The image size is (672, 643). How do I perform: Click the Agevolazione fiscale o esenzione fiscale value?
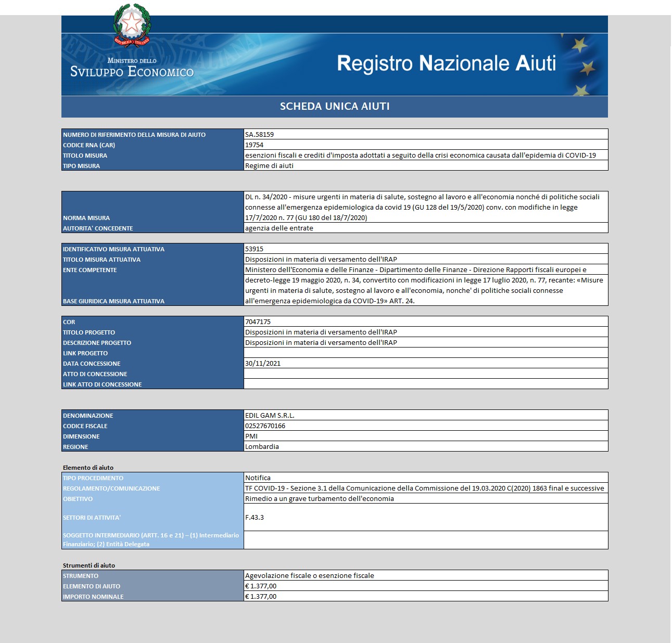(310, 575)
